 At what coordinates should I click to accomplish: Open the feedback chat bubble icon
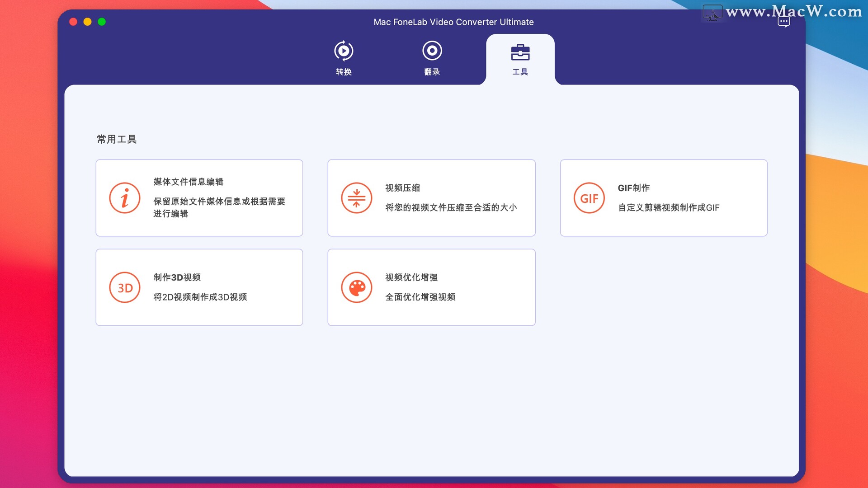click(x=784, y=21)
